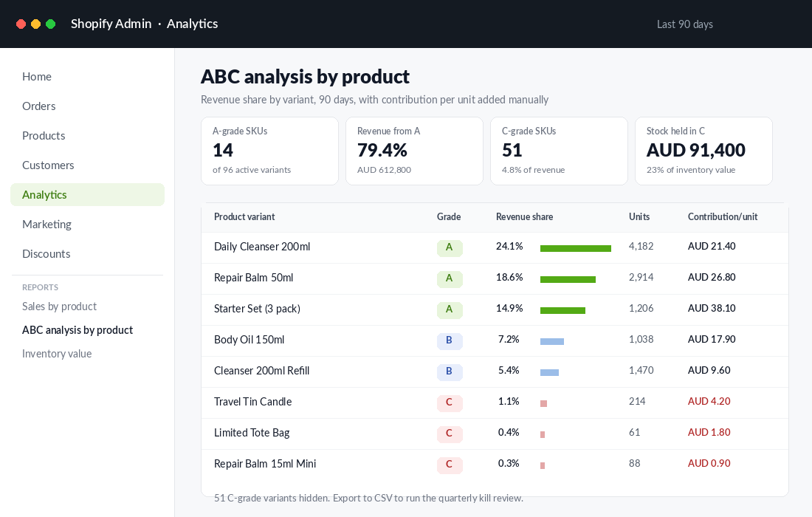Click the A grade badge for Repair Balm 50ml
This screenshot has width=812, height=517.
pos(450,278)
